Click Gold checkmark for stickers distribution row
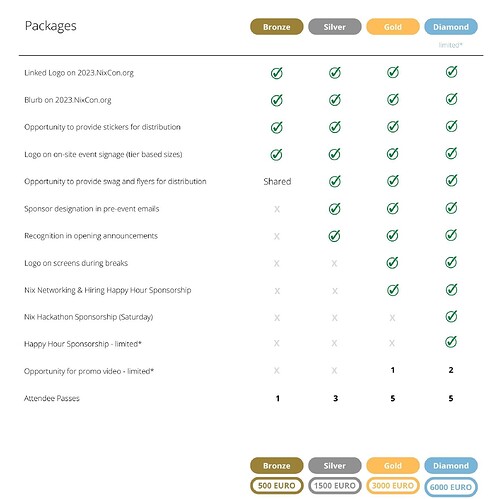 (x=393, y=126)
